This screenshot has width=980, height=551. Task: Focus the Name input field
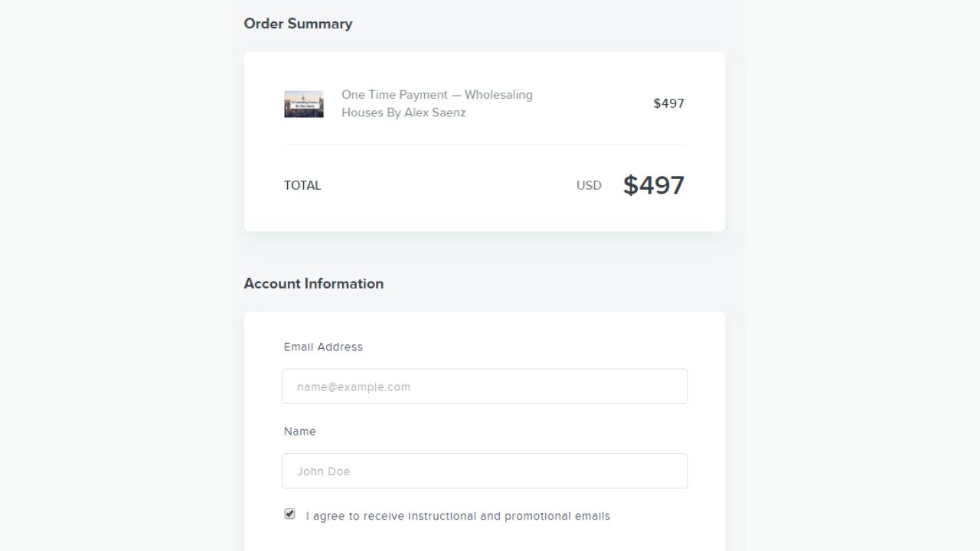coord(484,471)
